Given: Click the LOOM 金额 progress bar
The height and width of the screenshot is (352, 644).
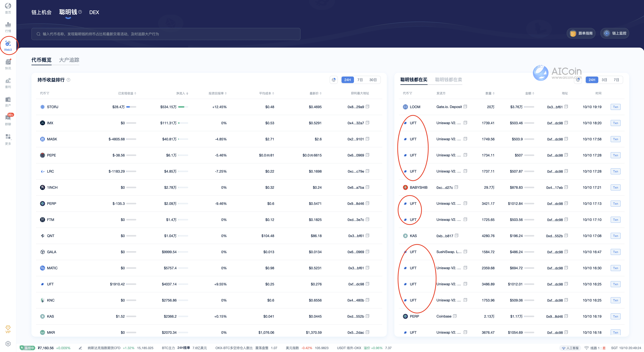Looking at the screenshot, I should pyautogui.click(x=529, y=107).
